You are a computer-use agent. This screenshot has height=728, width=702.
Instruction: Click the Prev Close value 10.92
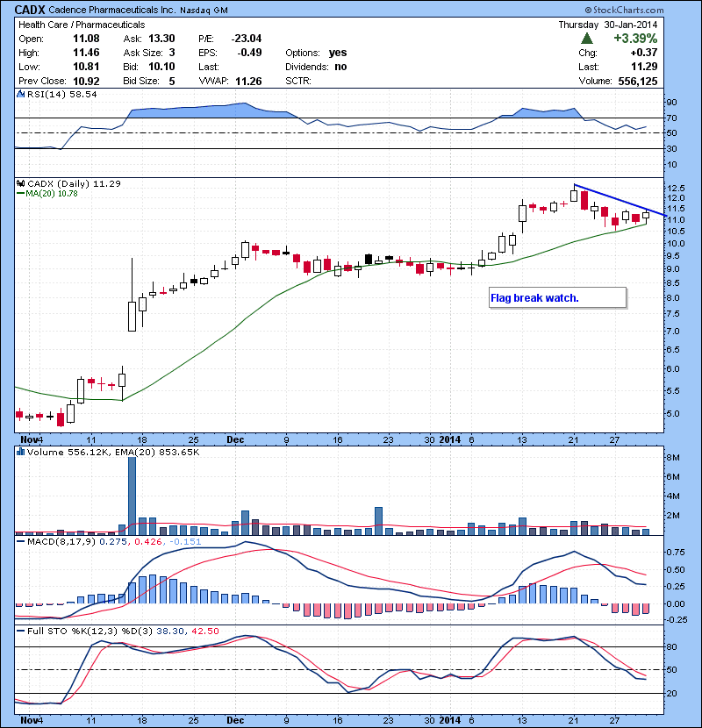[x=86, y=81]
